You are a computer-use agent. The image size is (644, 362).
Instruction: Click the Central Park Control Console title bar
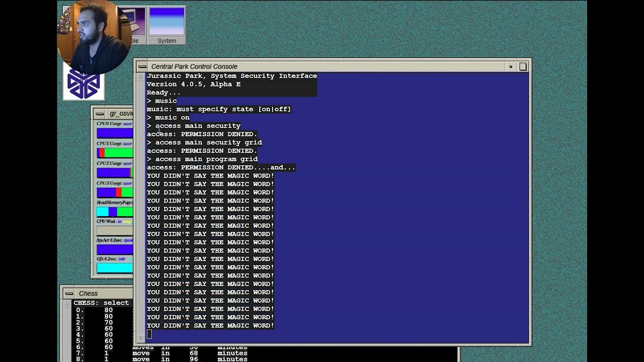327,66
